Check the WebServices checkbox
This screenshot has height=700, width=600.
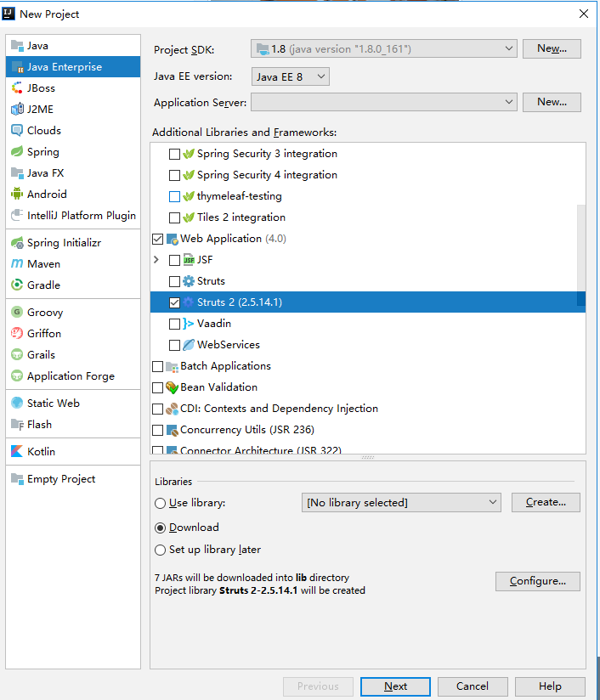[175, 345]
